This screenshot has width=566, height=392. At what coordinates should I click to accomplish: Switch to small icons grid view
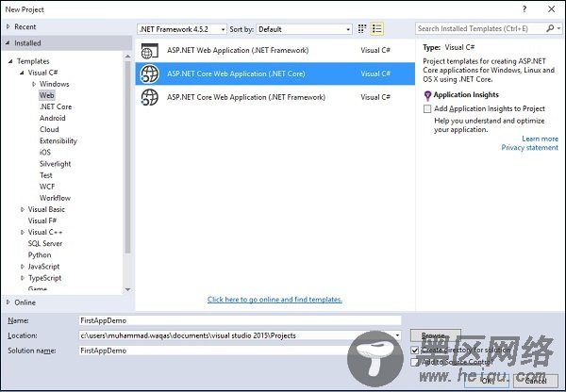pyautogui.click(x=362, y=29)
